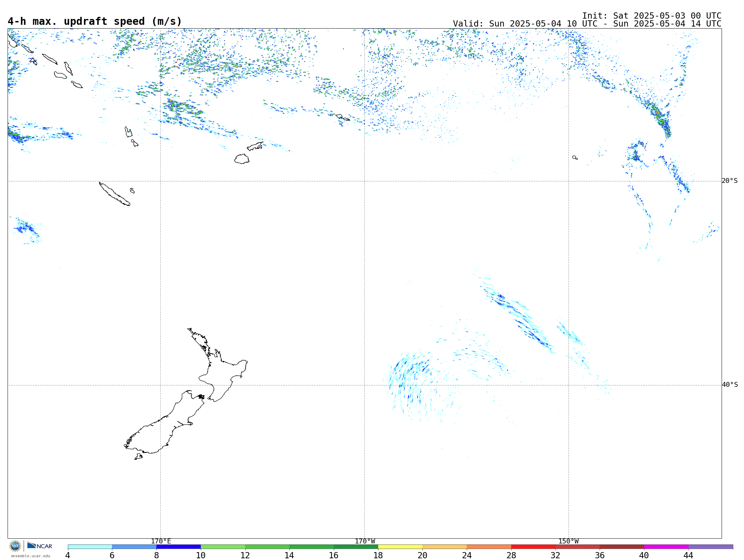The image size is (744, 560).
Task: Open the ensemble.ucar.edu link text
Action: tap(30, 556)
